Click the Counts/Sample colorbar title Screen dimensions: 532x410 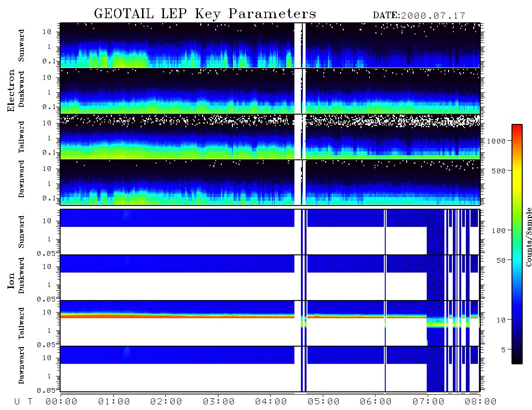coord(528,237)
